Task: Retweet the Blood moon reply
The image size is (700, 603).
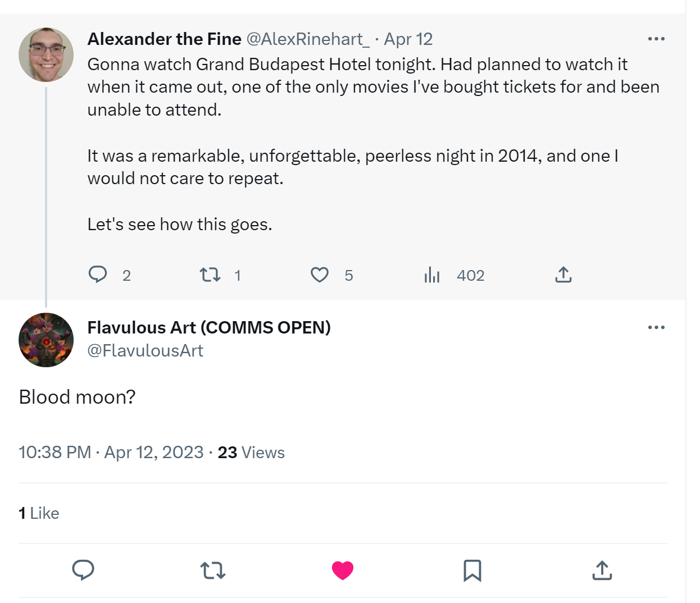Action: click(x=213, y=570)
